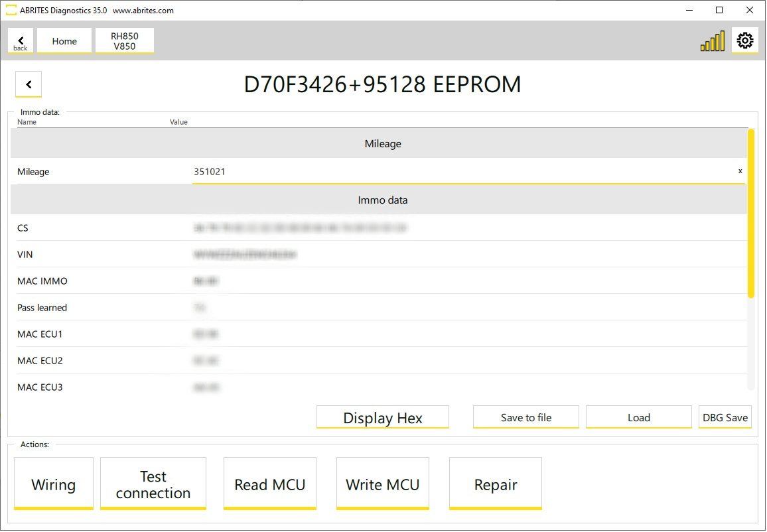767x532 pixels.
Task: Go back using the toolbar back button
Action: (x=21, y=40)
